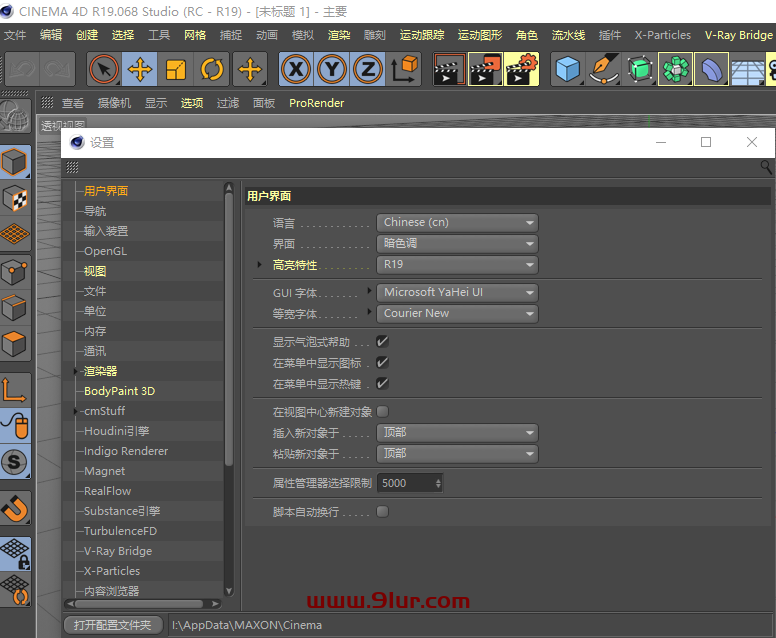Toggle viewport Solo S icon
The width and height of the screenshot is (776, 638).
point(15,461)
